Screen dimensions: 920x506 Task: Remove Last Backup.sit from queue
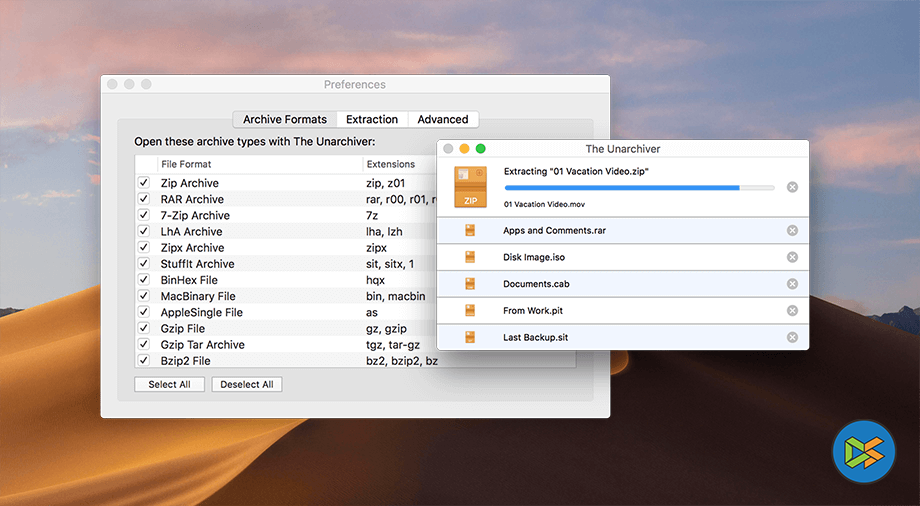click(792, 338)
